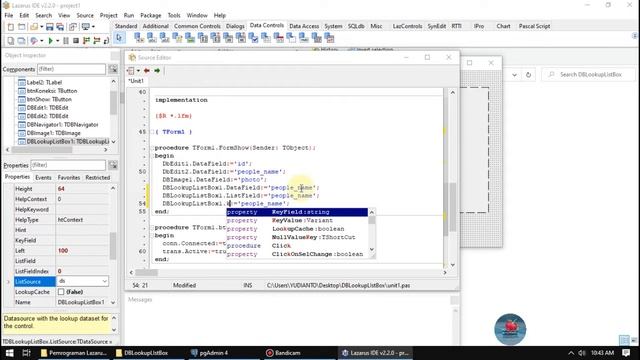Pick the TDBNavigator component in palette
This screenshot has height=360, width=640.
[x=139, y=38]
